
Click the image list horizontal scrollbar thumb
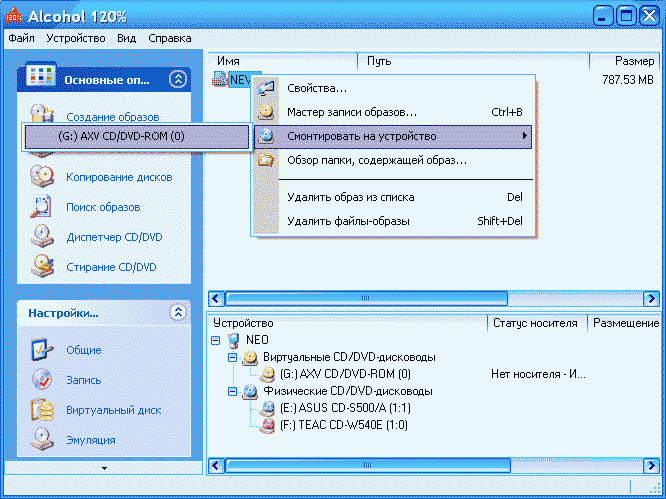(366, 298)
